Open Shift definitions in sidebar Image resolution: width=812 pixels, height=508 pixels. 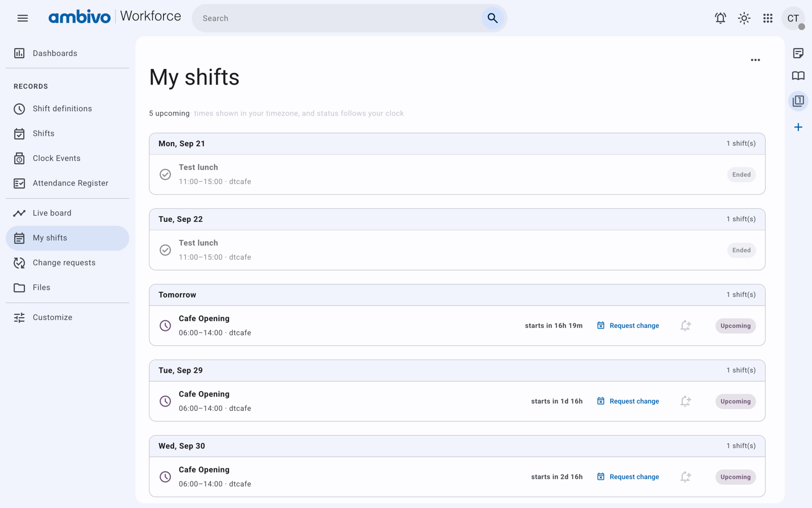coord(68,108)
